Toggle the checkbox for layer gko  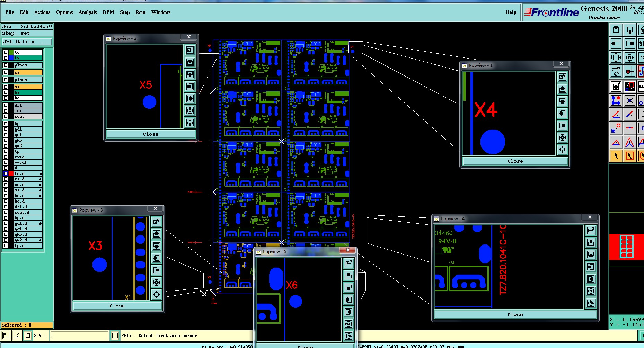[x=6, y=140]
